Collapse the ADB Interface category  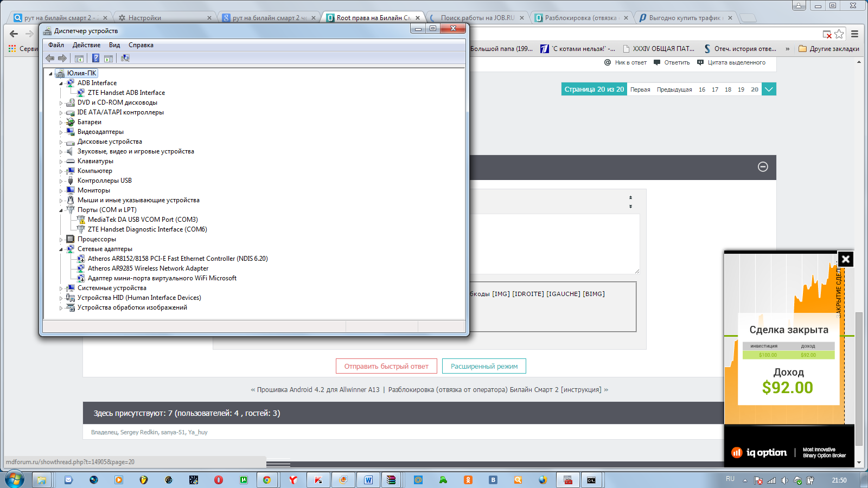point(61,84)
